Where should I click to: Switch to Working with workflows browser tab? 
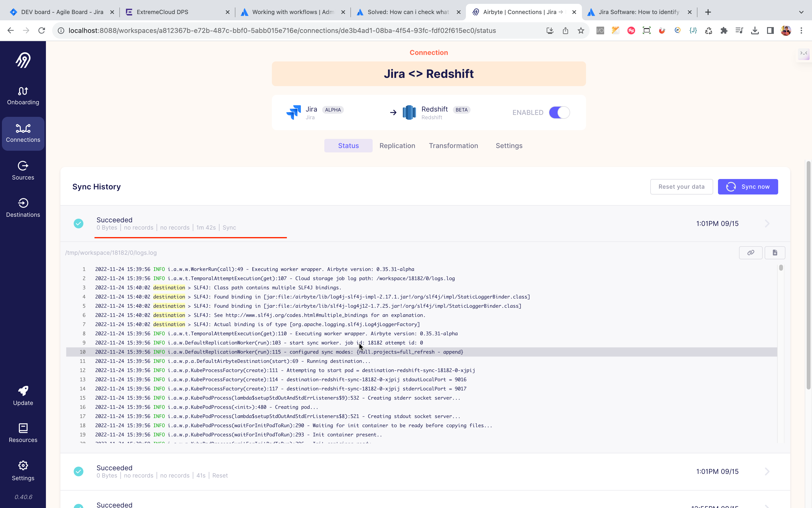coord(293,12)
